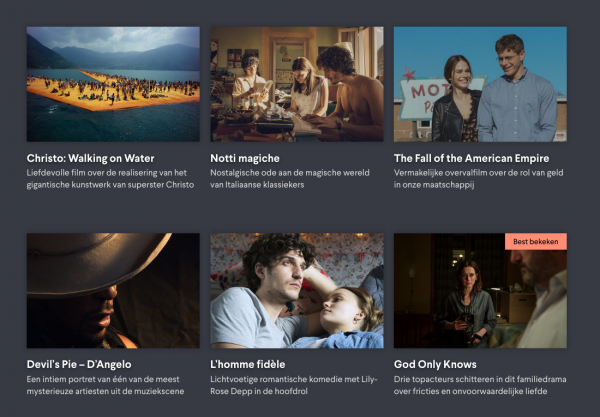This screenshot has height=417, width=600.
Task: Click the God Only Knows title link
Action: pyautogui.click(x=435, y=364)
